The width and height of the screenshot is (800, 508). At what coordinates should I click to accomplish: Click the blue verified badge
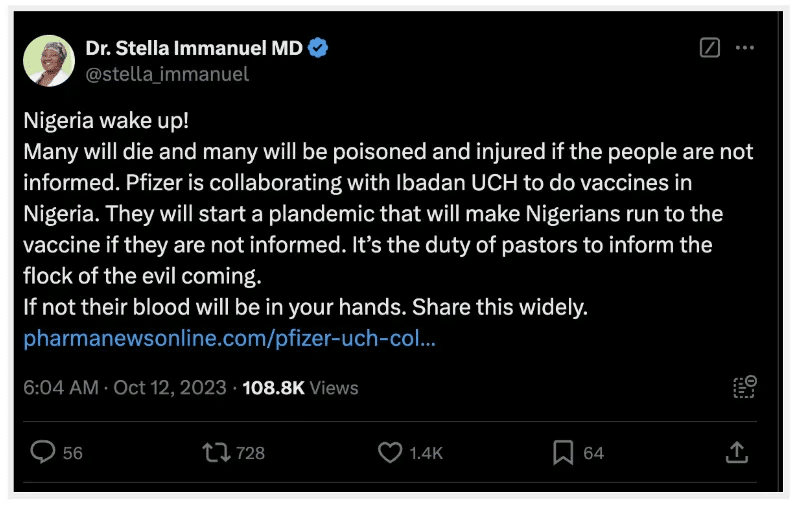318,48
